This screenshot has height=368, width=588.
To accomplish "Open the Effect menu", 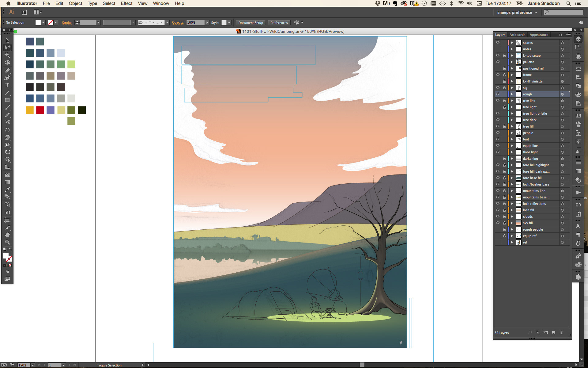I will click(126, 3).
